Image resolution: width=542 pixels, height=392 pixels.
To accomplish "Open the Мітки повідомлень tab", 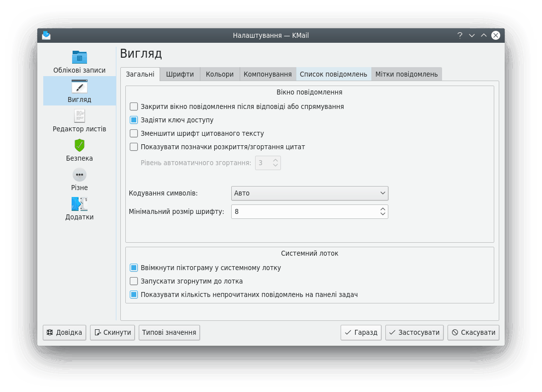I will click(406, 74).
